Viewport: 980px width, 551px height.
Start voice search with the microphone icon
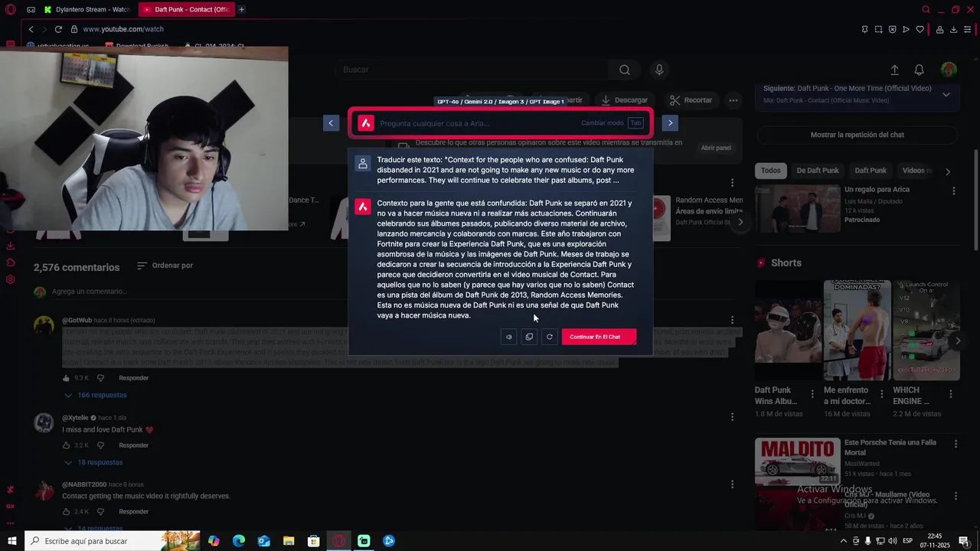[x=659, y=70]
